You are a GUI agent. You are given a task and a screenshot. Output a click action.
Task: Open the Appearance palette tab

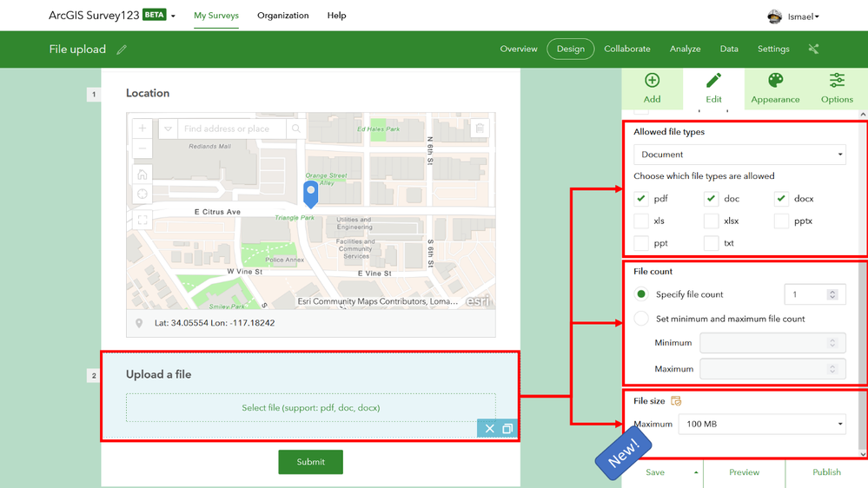pyautogui.click(x=775, y=88)
